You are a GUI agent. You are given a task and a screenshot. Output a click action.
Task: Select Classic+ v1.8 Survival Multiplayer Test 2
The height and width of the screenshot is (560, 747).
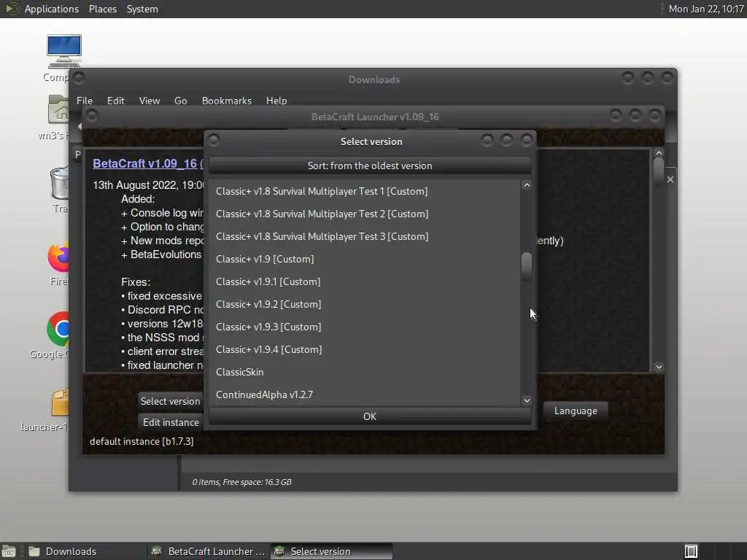coord(365,214)
